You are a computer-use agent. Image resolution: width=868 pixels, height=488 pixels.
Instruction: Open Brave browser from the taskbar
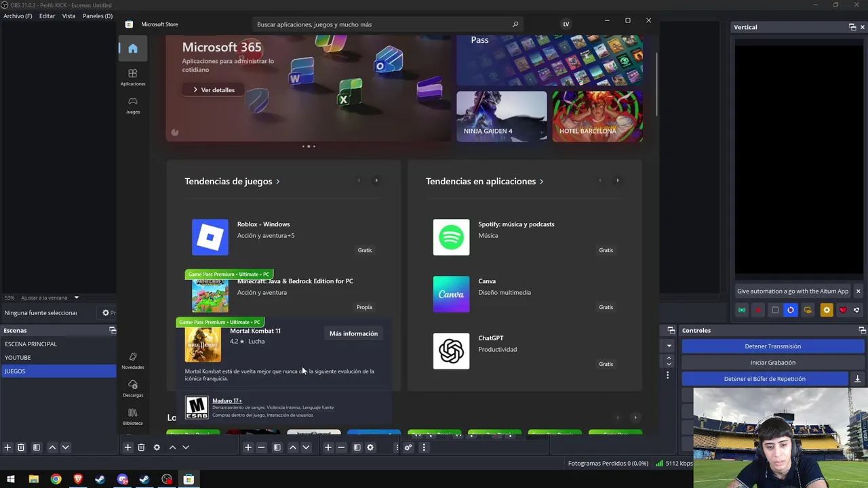click(x=78, y=479)
